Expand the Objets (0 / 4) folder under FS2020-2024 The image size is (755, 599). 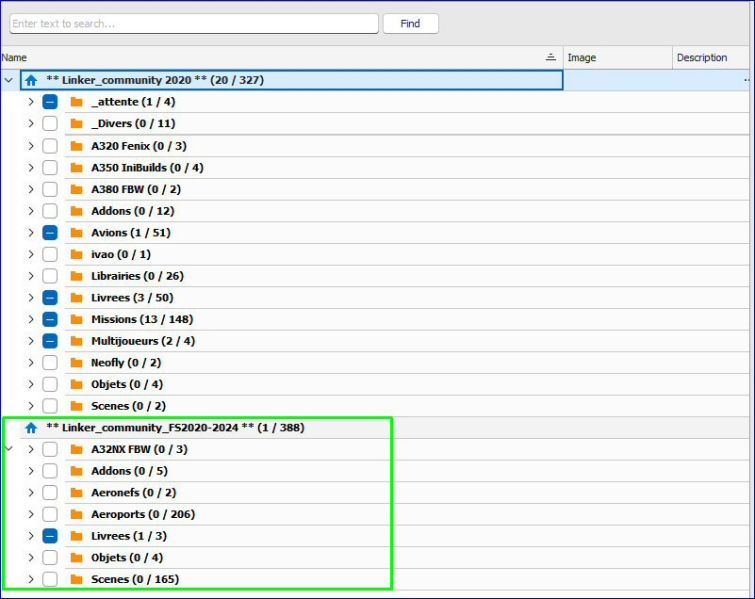point(31,558)
